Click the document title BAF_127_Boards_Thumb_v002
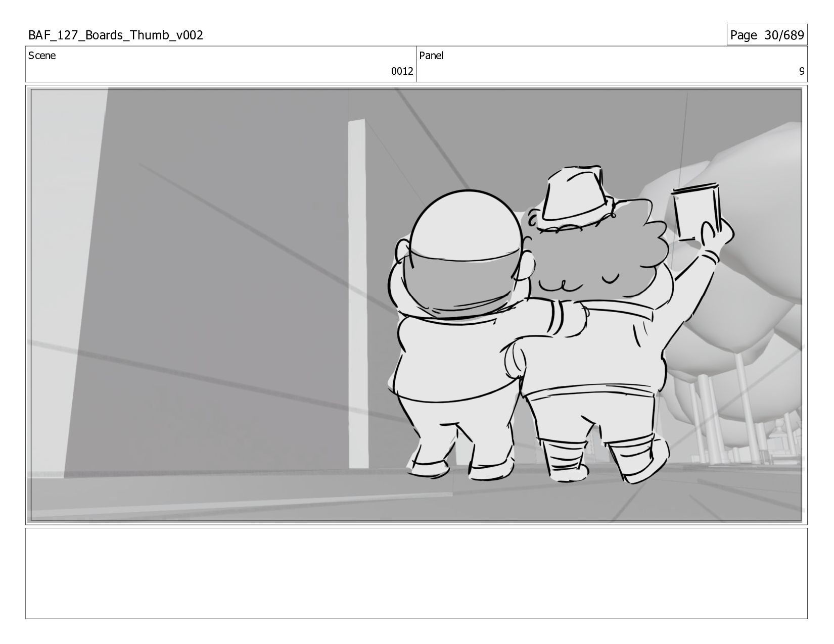Screen dimensions: 834x644 tap(116, 35)
